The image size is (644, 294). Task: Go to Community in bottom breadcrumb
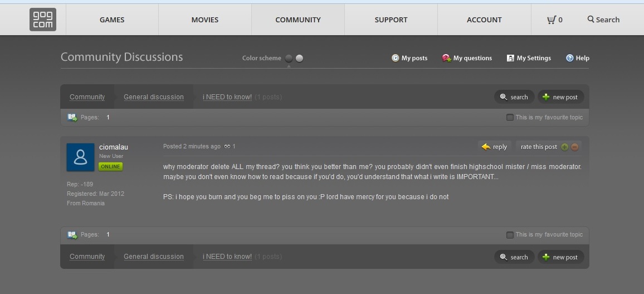coord(87,257)
